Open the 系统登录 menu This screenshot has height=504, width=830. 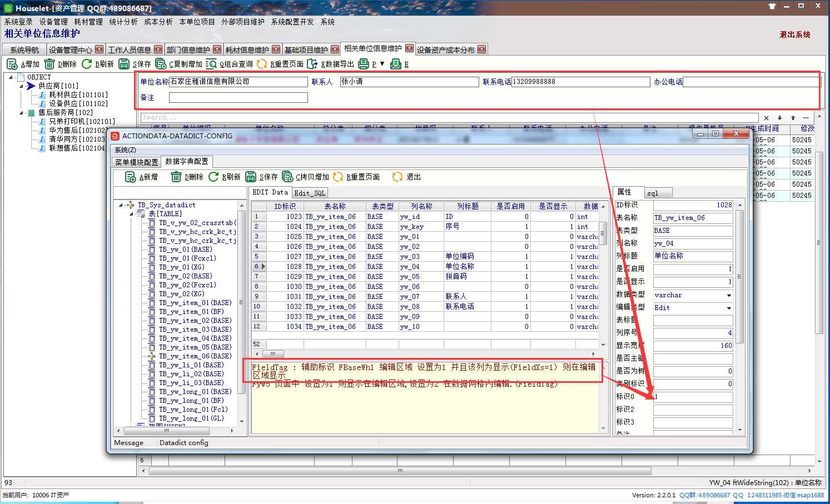click(18, 22)
